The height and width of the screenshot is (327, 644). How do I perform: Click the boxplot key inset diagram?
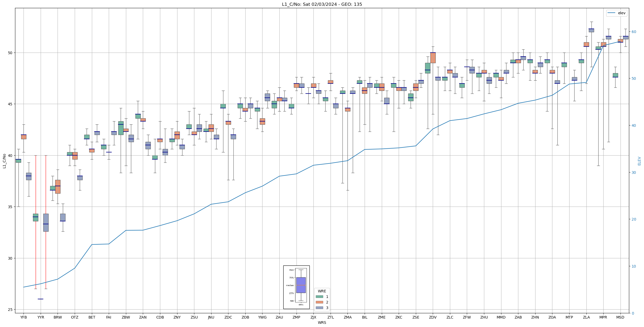pos(296,287)
